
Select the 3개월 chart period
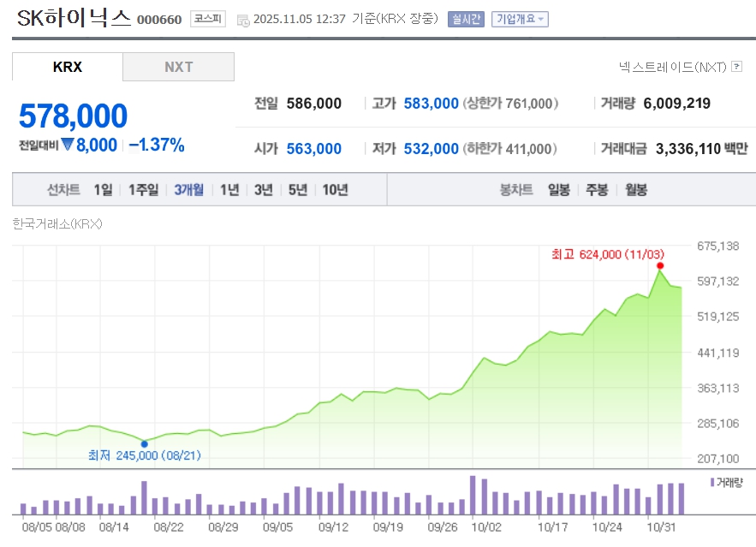[x=188, y=190]
